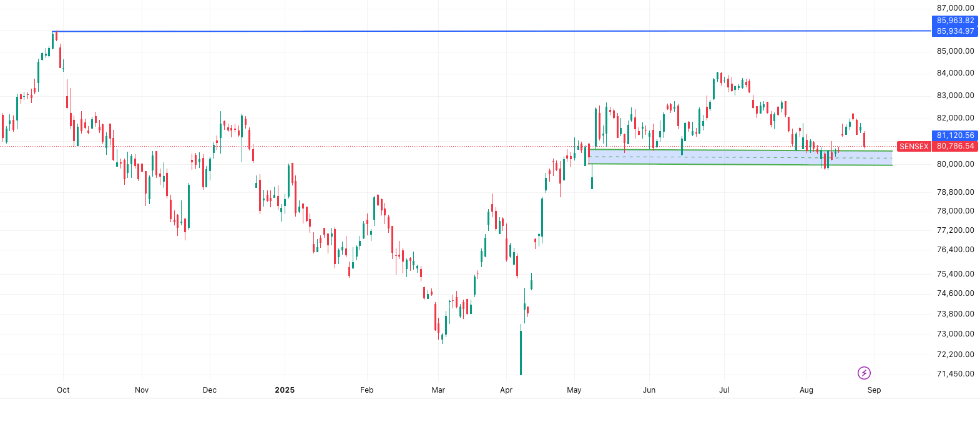Click the 83,000.00 price axis label
The image size is (980, 422).
point(955,96)
